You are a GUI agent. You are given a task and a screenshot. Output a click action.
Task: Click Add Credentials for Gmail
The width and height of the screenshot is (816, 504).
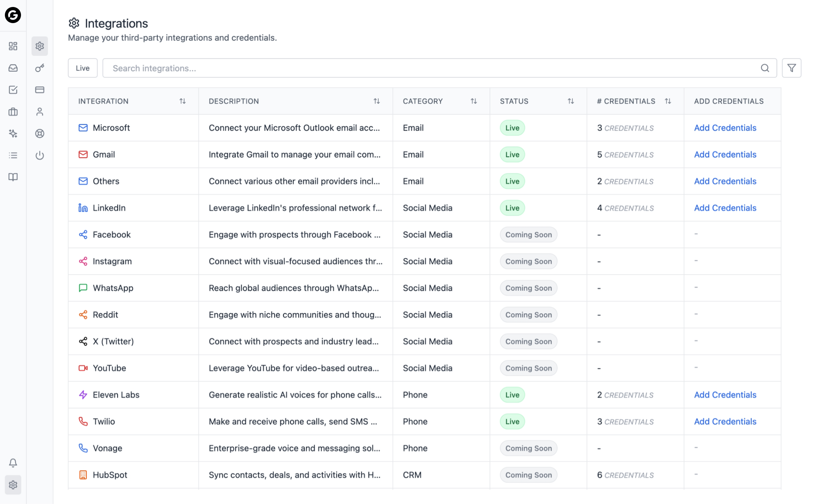tap(725, 154)
